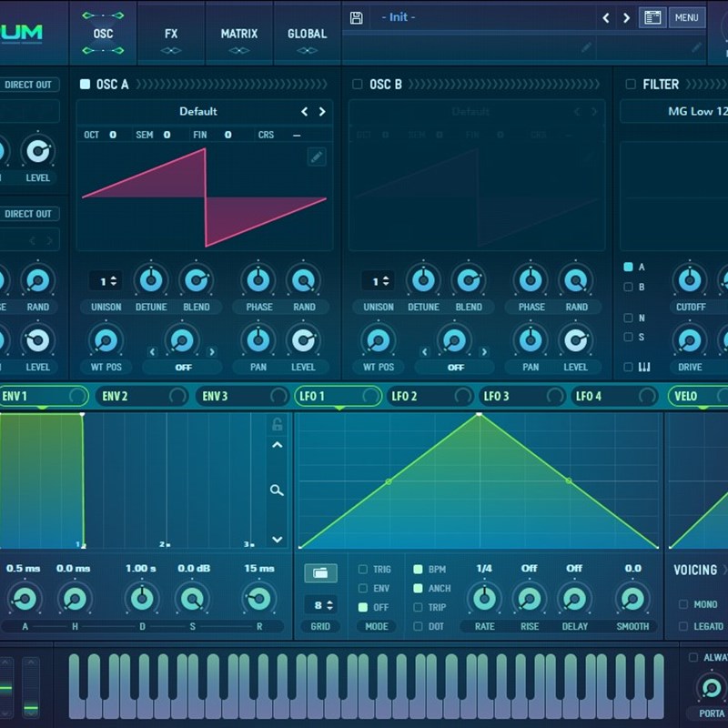Switch to the OSC tab

point(103,34)
